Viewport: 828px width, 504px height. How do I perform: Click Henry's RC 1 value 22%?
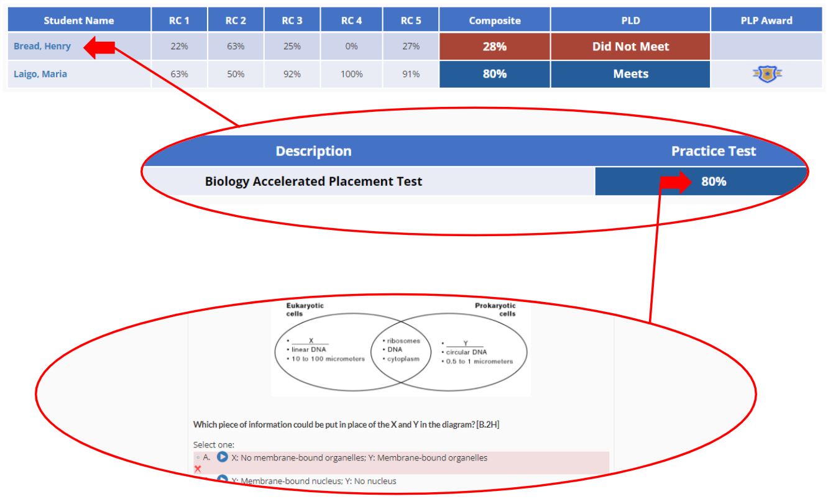[179, 47]
